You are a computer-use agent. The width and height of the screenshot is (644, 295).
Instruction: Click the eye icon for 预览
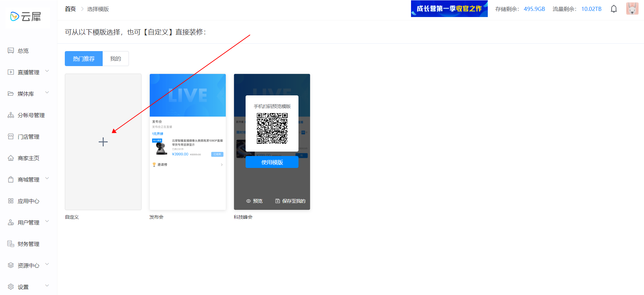[248, 201]
